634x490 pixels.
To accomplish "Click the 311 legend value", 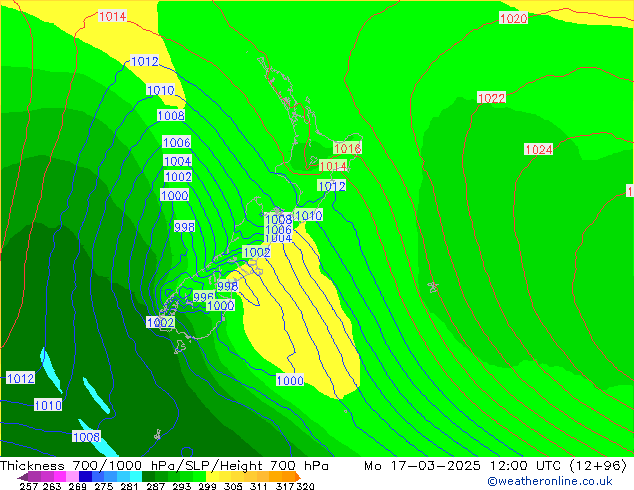I will (259, 486).
